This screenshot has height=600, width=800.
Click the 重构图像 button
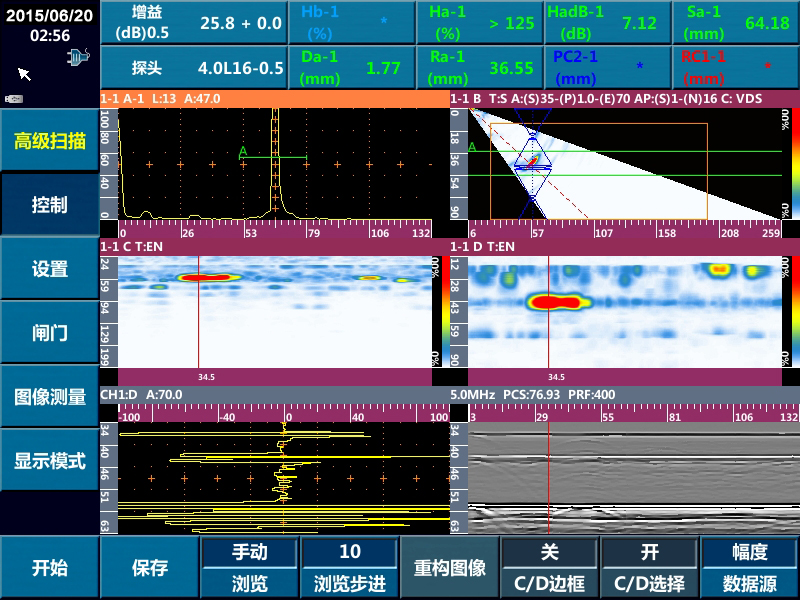click(450, 568)
